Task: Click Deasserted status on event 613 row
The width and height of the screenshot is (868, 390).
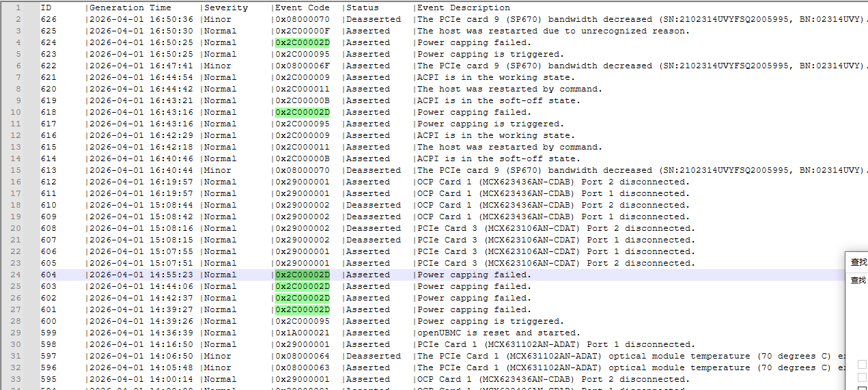Action: pyautogui.click(x=373, y=170)
